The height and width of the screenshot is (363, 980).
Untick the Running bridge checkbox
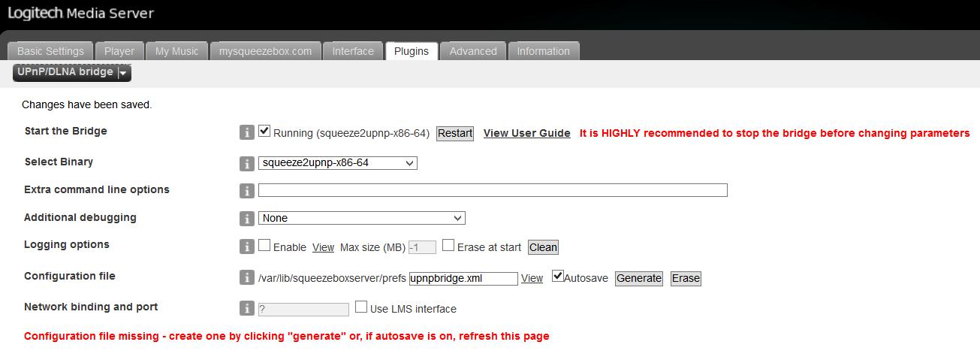pos(264,132)
